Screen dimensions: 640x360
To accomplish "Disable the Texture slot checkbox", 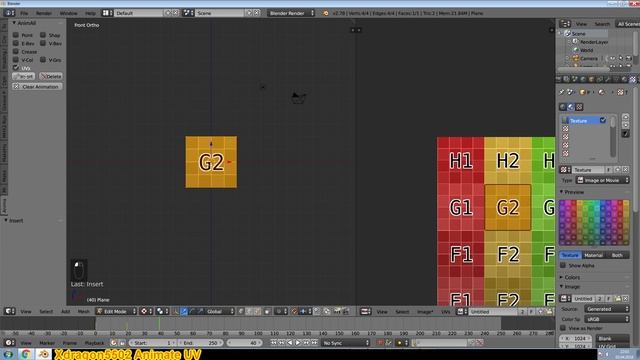I will point(602,120).
